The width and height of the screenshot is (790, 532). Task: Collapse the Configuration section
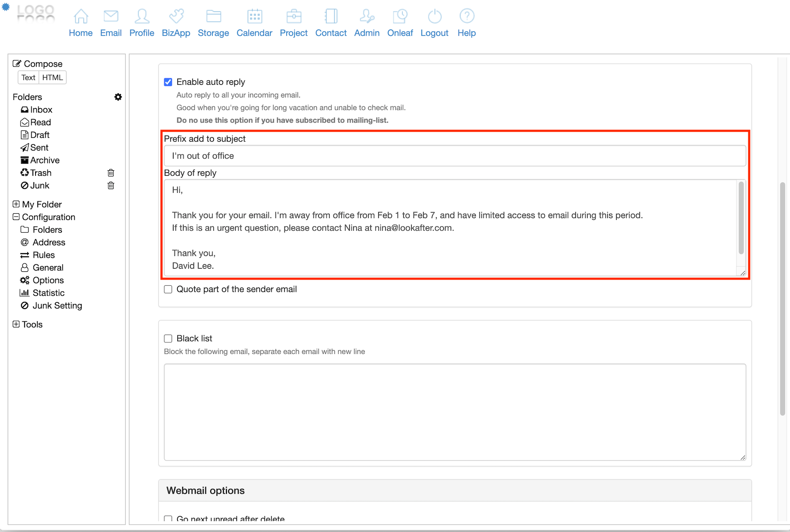16,217
